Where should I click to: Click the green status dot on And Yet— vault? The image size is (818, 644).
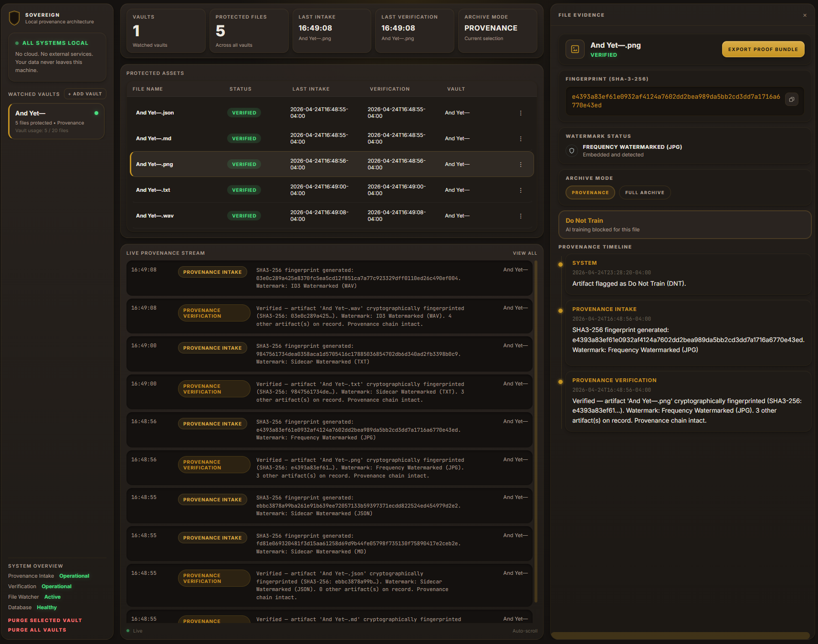click(96, 113)
